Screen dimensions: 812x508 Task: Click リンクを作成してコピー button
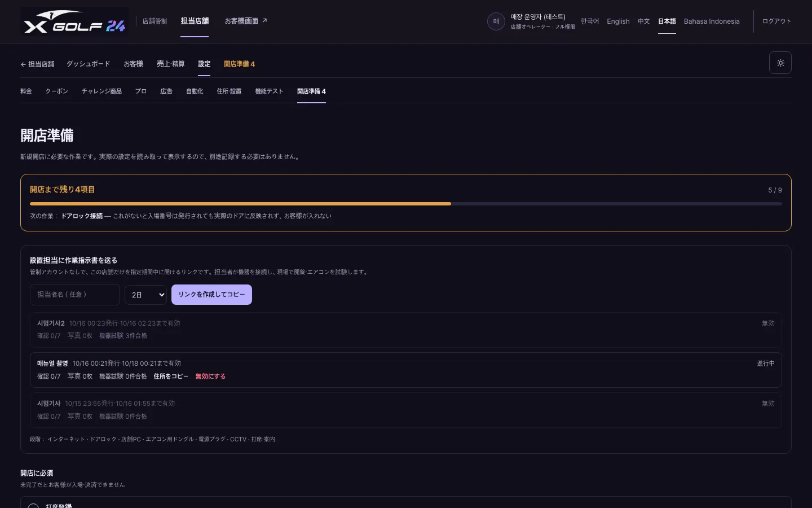coord(211,295)
